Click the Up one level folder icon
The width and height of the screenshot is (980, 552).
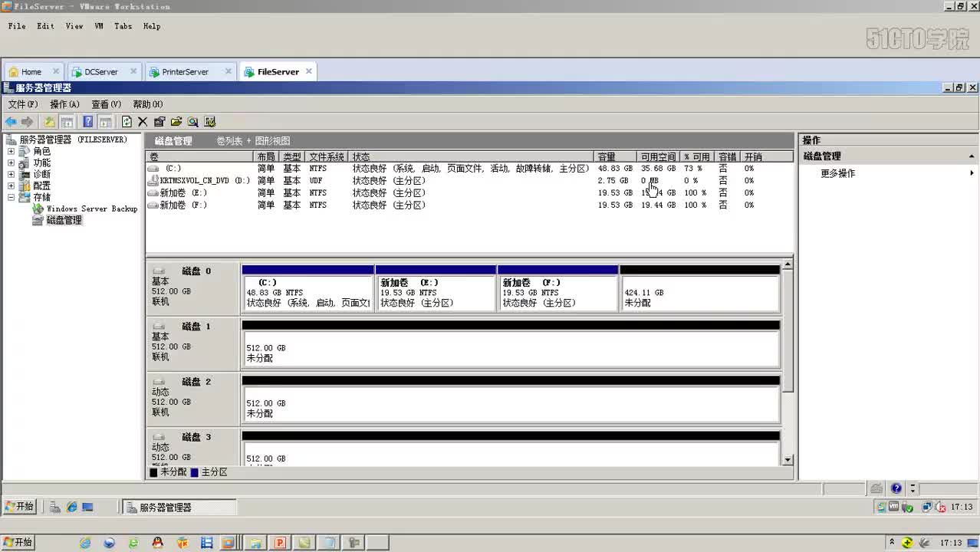50,122
